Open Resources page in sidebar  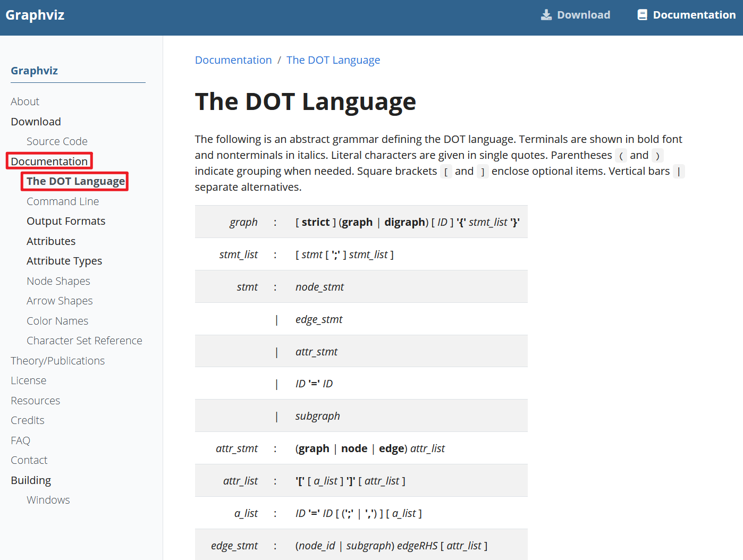(36, 401)
